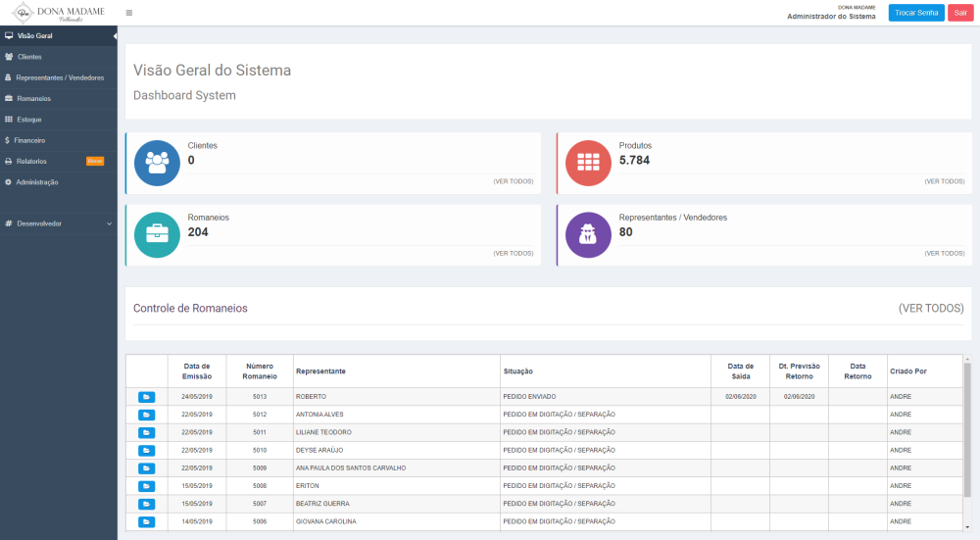This screenshot has height=540, width=980.
Task: Open folder icon for romaneio 5007
Action: [x=146, y=504]
